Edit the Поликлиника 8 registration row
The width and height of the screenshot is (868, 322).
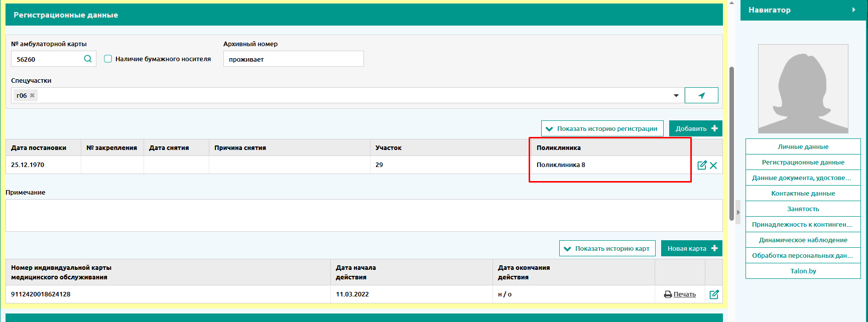pyautogui.click(x=702, y=165)
